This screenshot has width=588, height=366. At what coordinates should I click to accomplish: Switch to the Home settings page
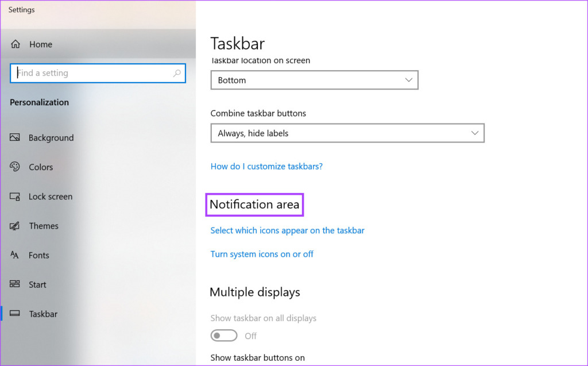[x=40, y=44]
